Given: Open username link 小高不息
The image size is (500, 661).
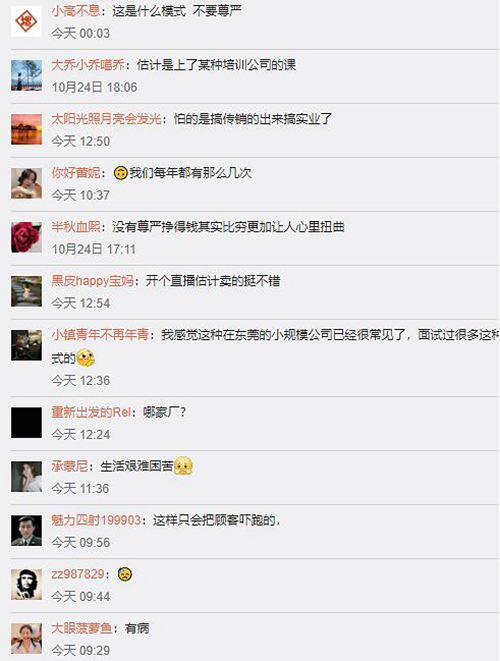Looking at the screenshot, I should (x=76, y=11).
